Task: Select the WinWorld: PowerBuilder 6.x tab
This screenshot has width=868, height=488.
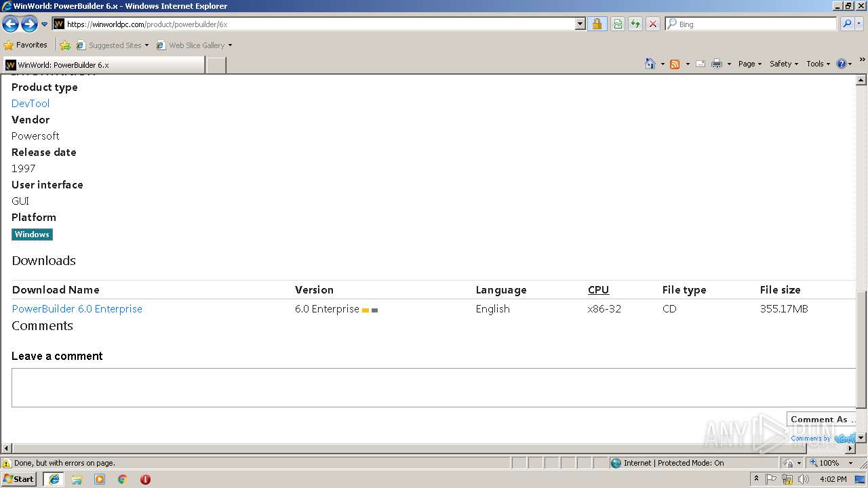Action: [103, 65]
